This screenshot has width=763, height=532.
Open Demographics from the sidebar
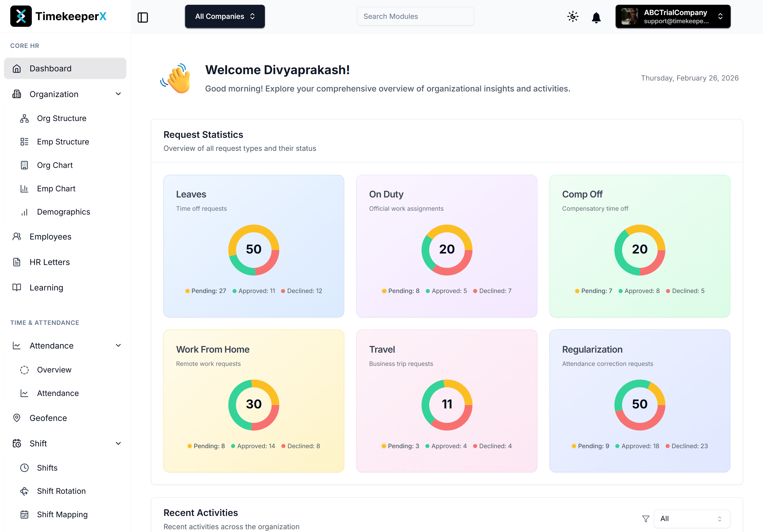click(63, 212)
